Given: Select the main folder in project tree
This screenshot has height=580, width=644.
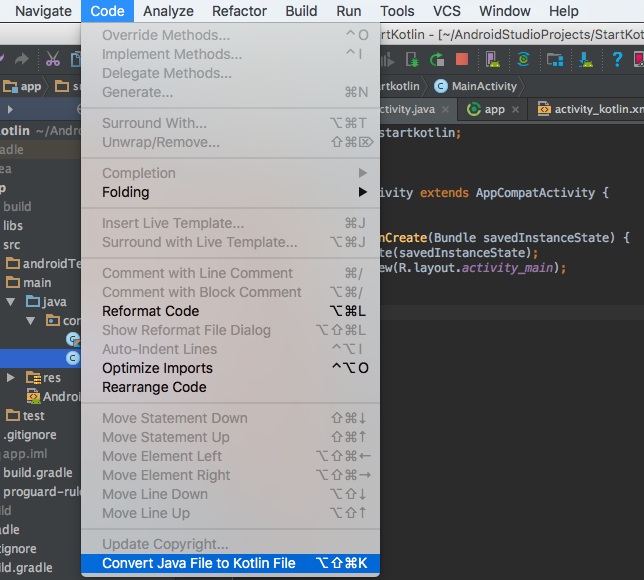Looking at the screenshot, I should point(37,283).
